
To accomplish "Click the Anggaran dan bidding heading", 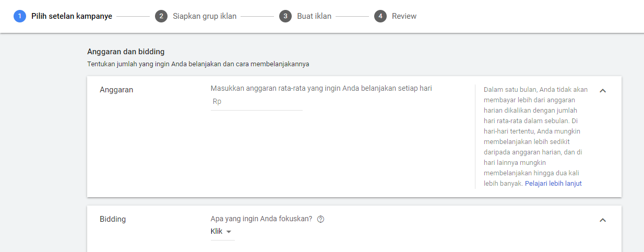I will [126, 52].
